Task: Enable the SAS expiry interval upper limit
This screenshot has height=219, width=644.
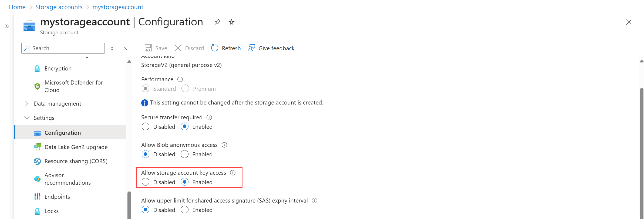Action: click(185, 210)
